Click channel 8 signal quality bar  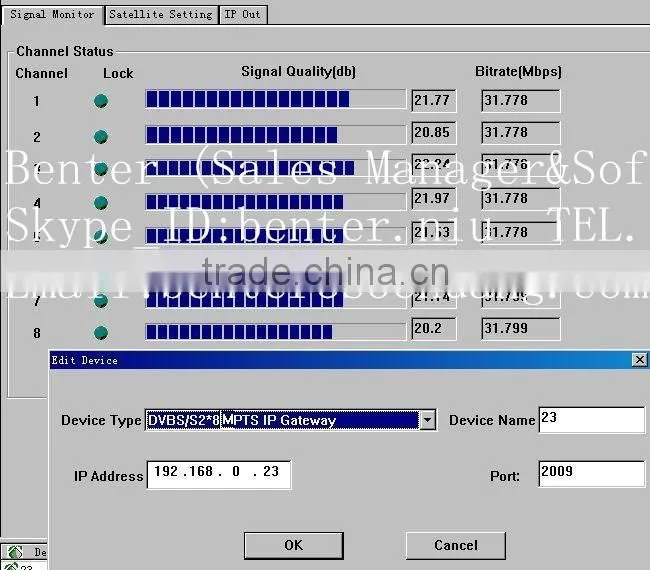click(276, 332)
